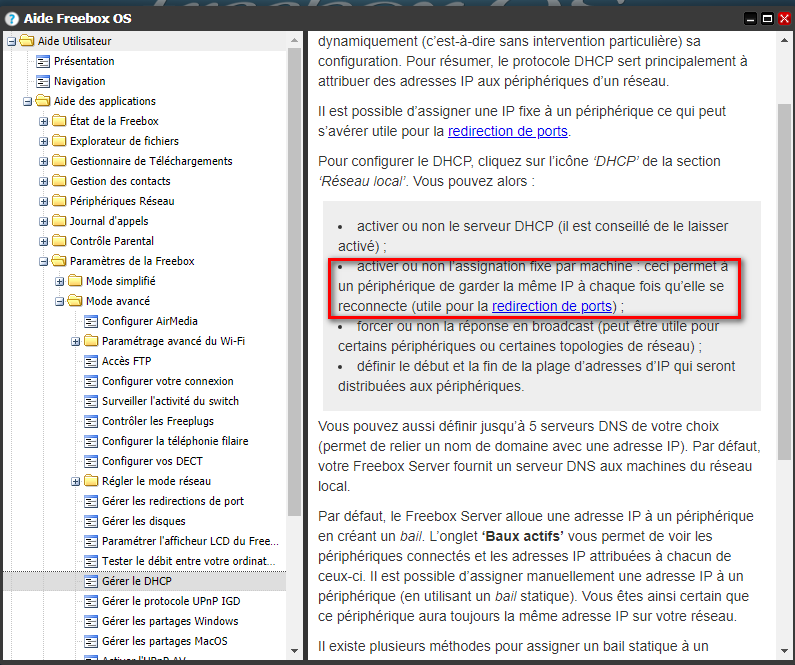Open Paramétrer l'afficheur LCD topic

(190, 541)
